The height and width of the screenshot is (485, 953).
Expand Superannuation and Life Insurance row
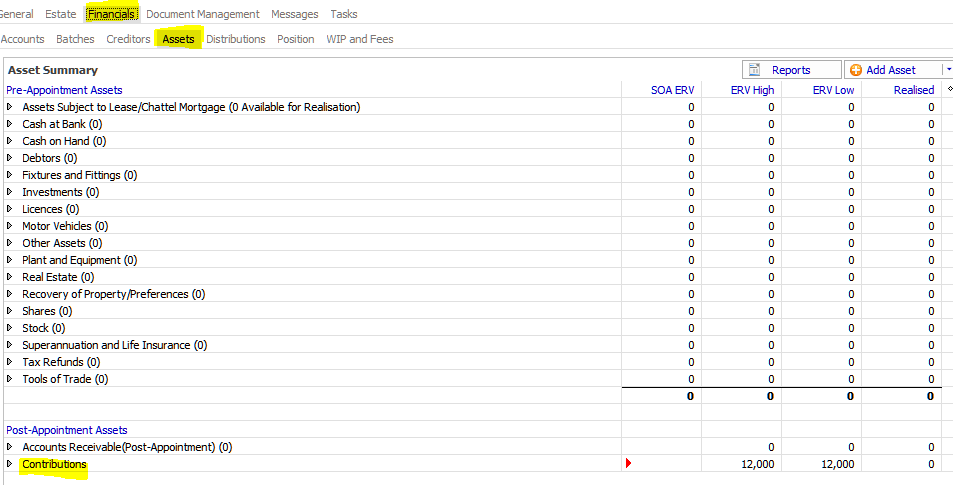pyautogui.click(x=10, y=345)
